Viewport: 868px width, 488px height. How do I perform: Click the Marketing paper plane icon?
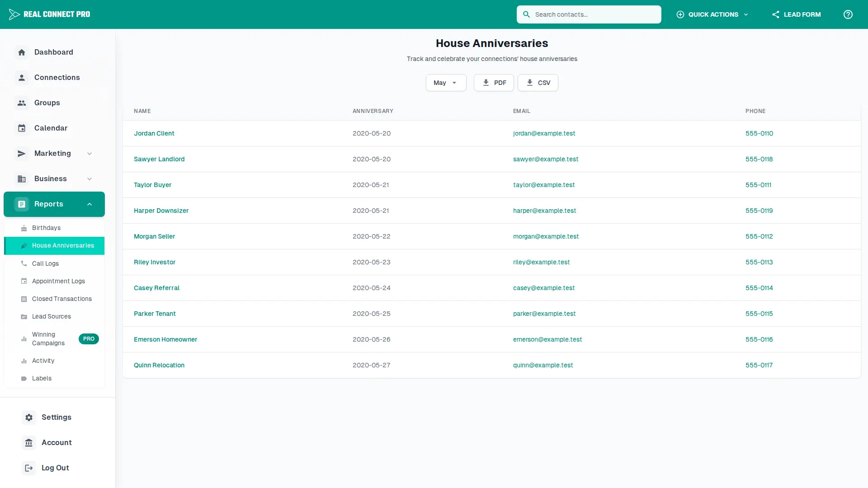click(22, 154)
